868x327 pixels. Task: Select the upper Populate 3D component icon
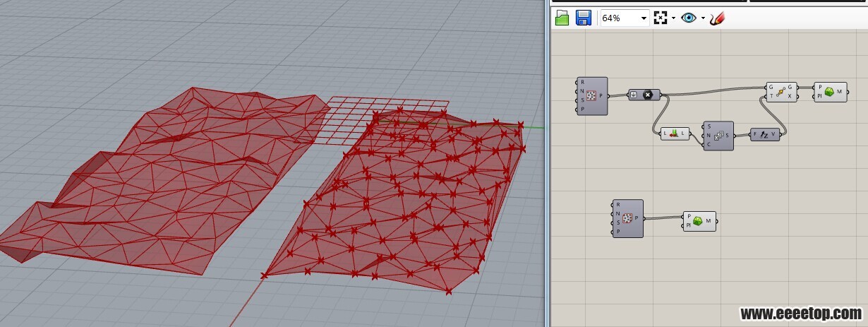tap(591, 96)
